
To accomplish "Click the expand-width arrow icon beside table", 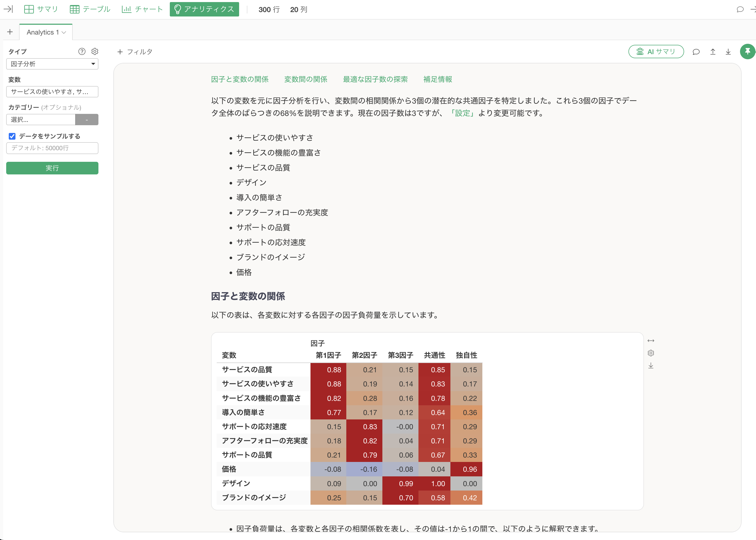I will click(x=651, y=341).
